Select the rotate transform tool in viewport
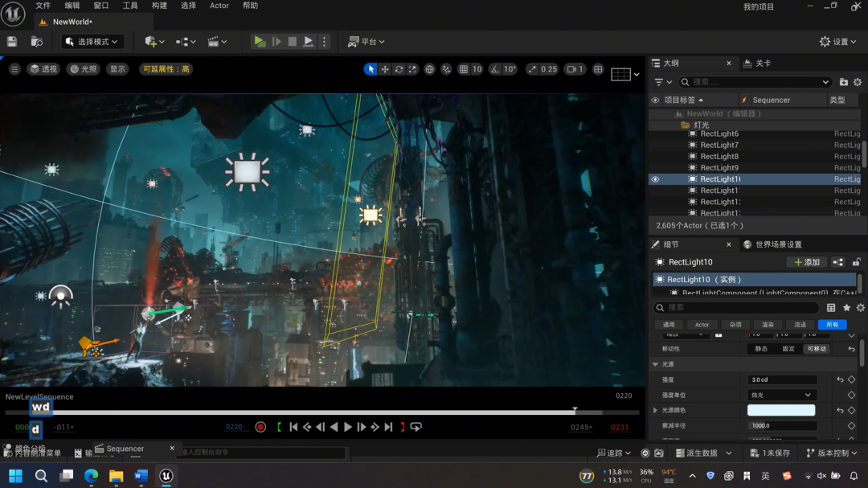 (x=399, y=69)
